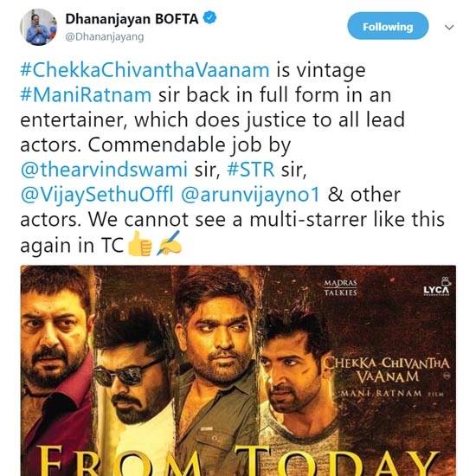Viewport: 476px width, 476px height.
Task: Open the Dhananjayan BOFTA display name
Action: coord(132,19)
